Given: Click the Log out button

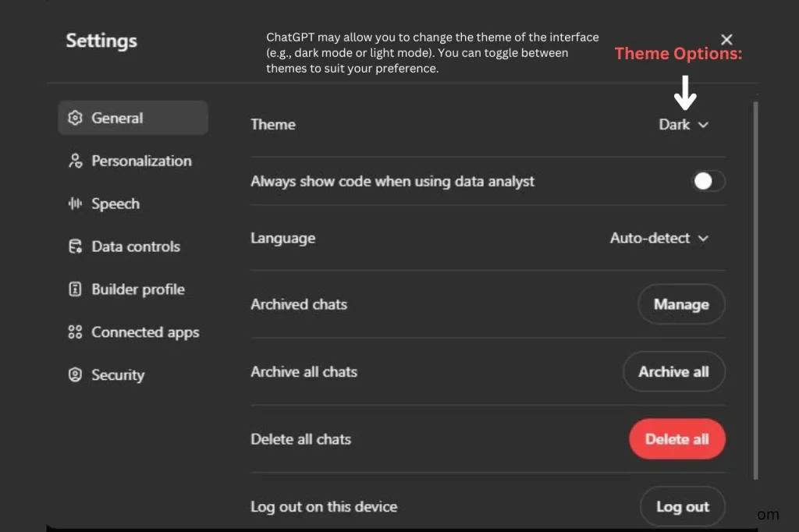Looking at the screenshot, I should [682, 507].
